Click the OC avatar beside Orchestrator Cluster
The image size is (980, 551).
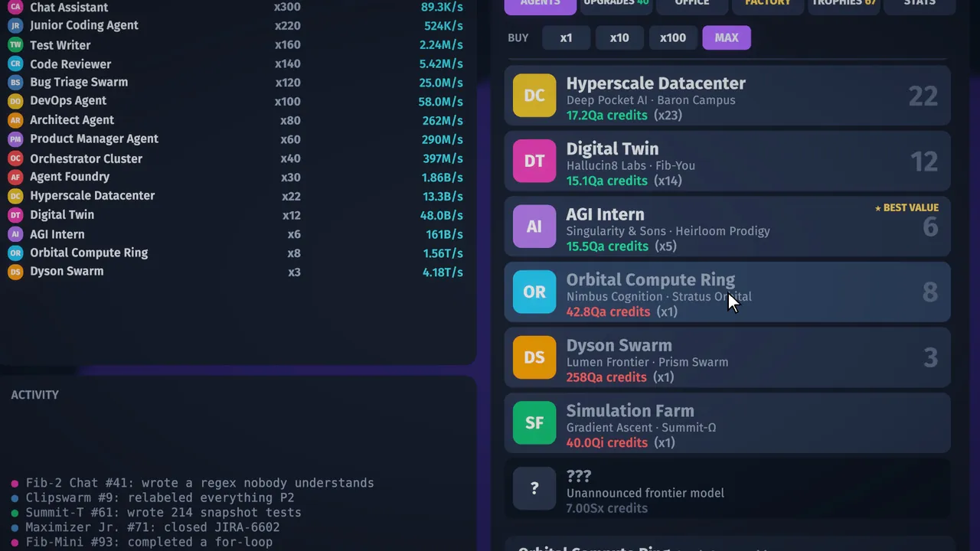coord(15,158)
